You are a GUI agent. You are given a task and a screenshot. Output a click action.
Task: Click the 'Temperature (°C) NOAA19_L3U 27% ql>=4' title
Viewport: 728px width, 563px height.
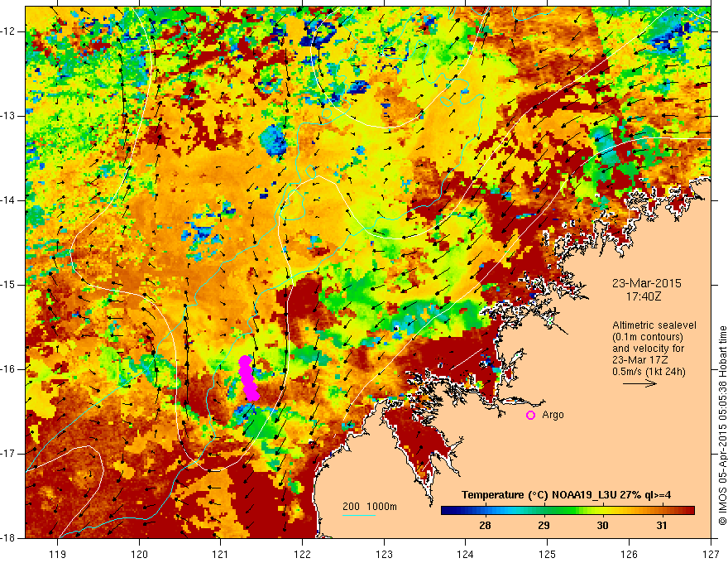click(x=566, y=495)
